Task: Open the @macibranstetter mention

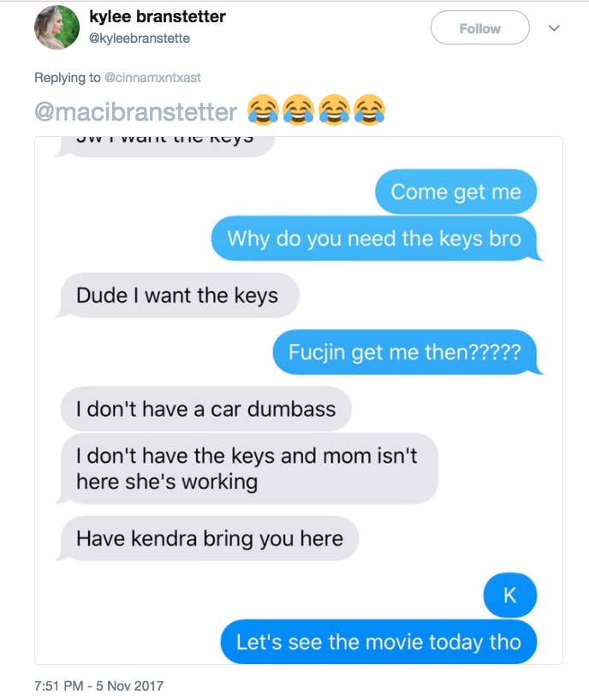Action: click(136, 111)
